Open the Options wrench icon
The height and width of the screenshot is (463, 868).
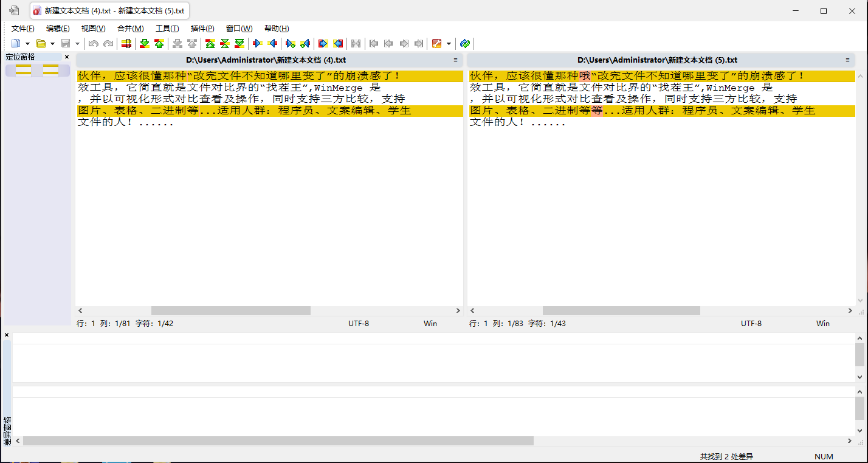436,43
